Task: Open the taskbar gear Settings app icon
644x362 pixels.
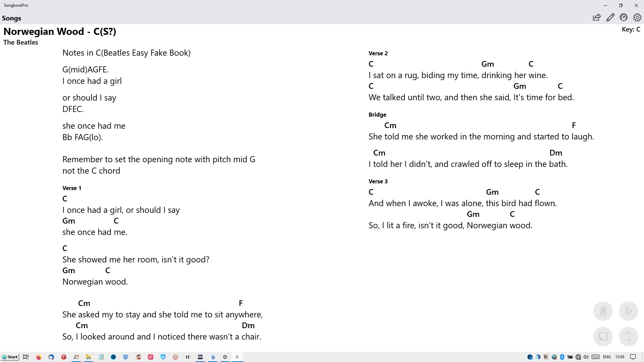Action: [225, 357]
